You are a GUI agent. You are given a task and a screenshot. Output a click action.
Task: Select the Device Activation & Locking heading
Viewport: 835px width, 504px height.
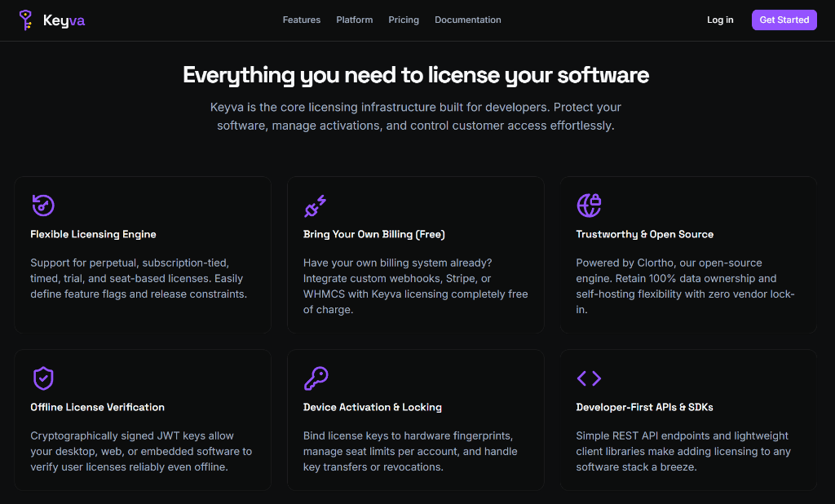(x=372, y=407)
